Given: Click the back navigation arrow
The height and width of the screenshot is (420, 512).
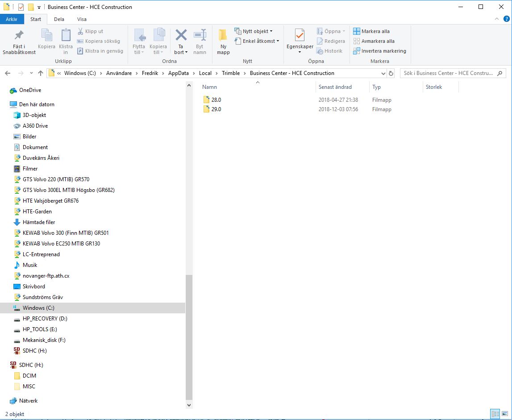Looking at the screenshot, I should tap(8, 73).
